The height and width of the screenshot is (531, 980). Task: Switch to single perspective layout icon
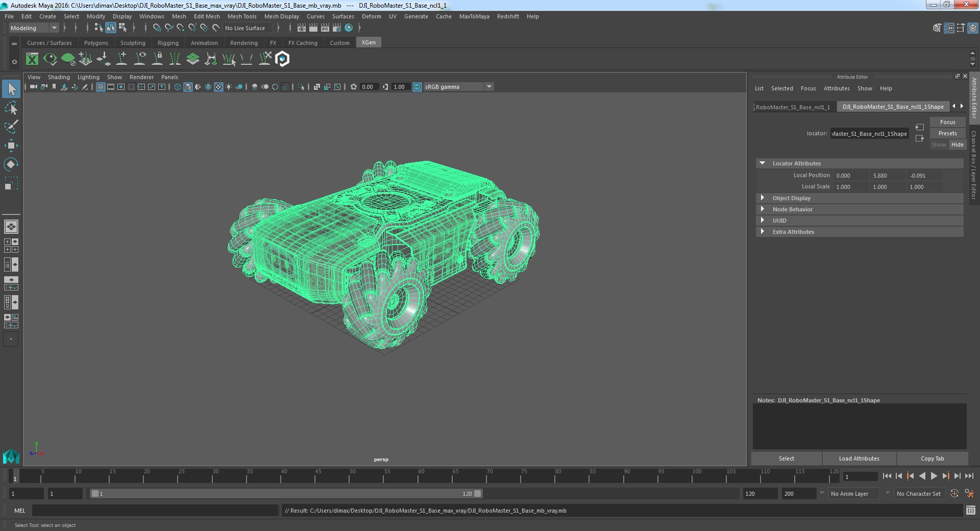tap(11, 226)
